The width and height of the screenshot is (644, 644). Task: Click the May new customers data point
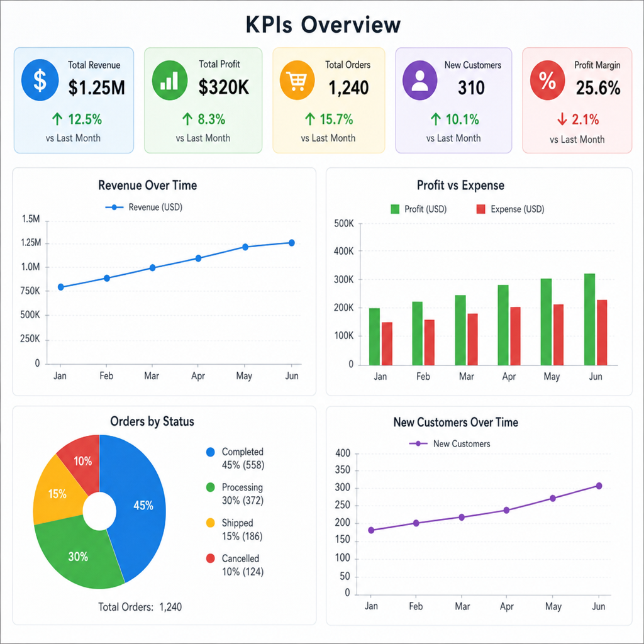553,498
